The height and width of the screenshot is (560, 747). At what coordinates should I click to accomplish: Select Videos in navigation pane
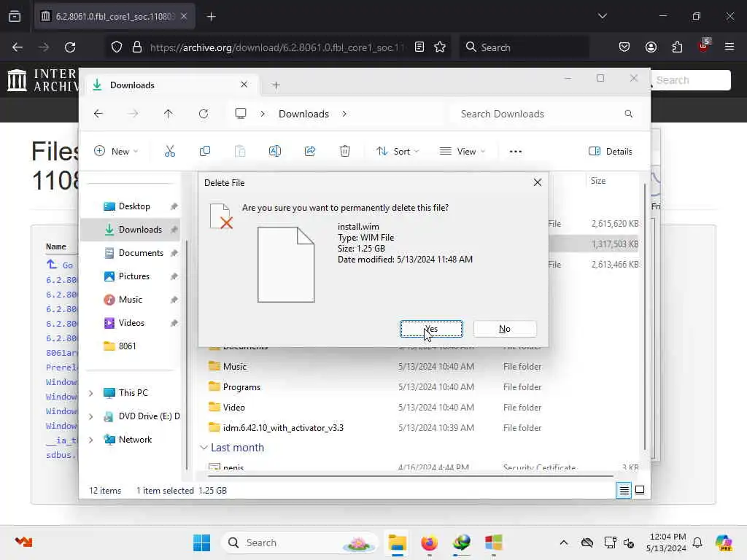[x=131, y=323]
